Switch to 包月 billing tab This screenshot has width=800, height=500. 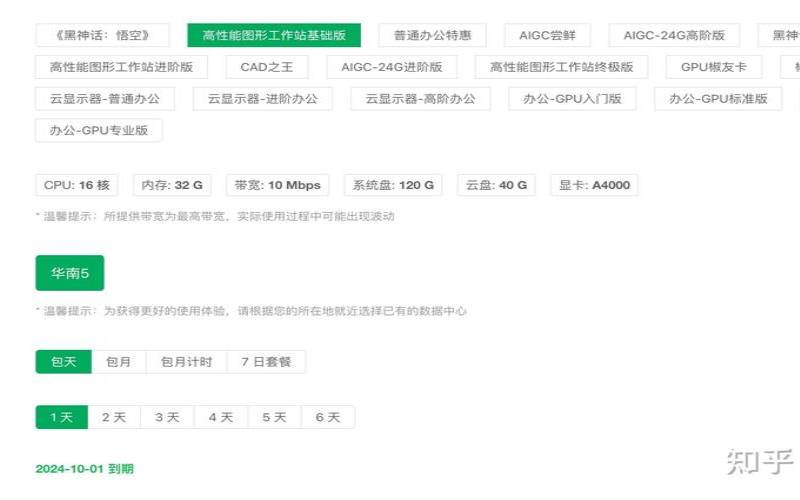pos(118,362)
